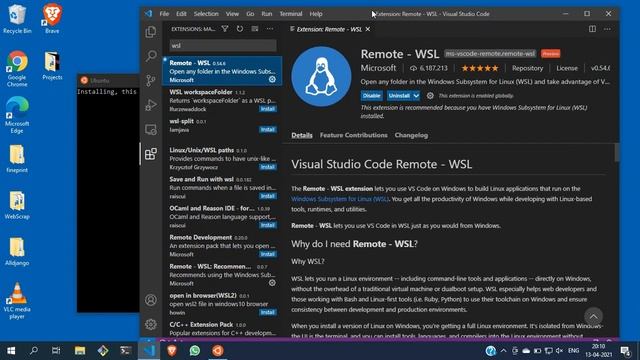
Task: Expand the Uninstall dropdown arrow
Action: [416, 96]
